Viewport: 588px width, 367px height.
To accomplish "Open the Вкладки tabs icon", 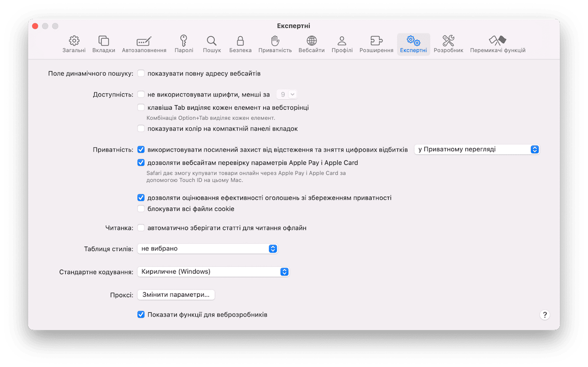I will pyautogui.click(x=103, y=41).
